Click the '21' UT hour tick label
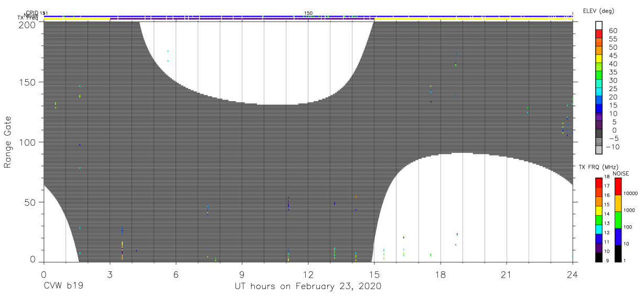644x297 pixels. click(506, 274)
